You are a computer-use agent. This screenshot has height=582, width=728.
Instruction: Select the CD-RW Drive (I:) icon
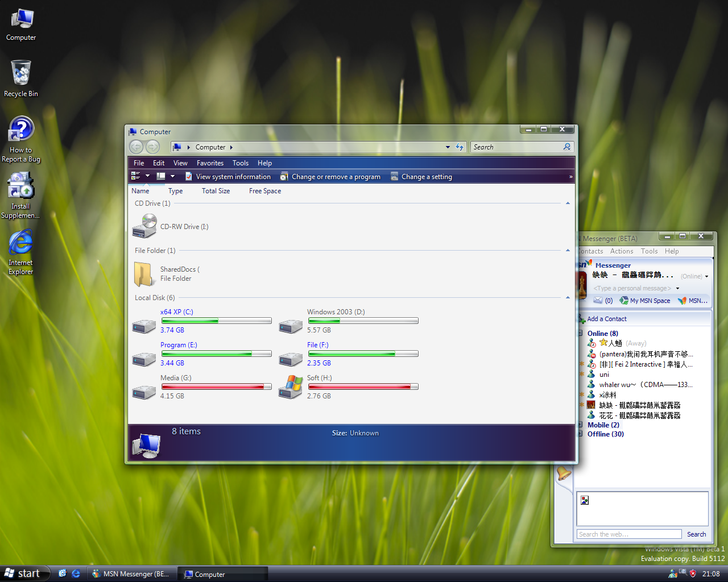pyautogui.click(x=144, y=226)
